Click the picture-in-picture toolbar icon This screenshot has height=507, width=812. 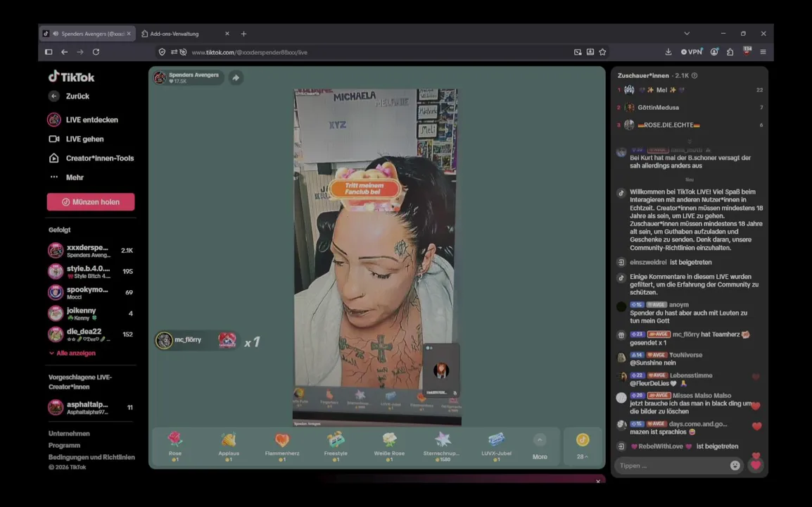pyautogui.click(x=578, y=52)
